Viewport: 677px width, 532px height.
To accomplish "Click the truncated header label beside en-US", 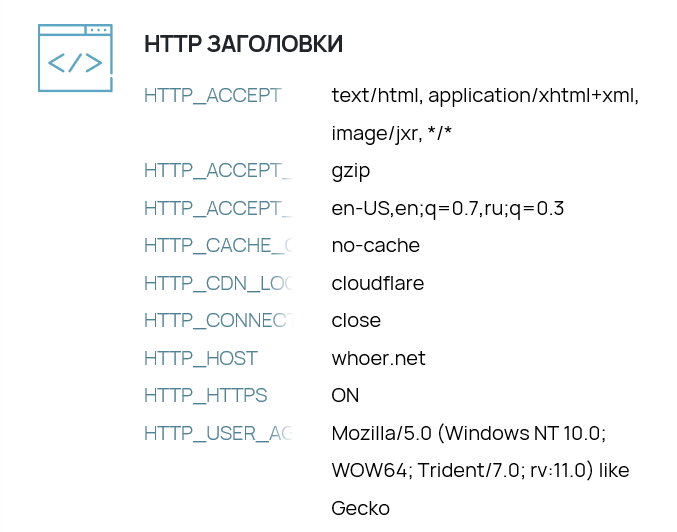I will [217, 209].
